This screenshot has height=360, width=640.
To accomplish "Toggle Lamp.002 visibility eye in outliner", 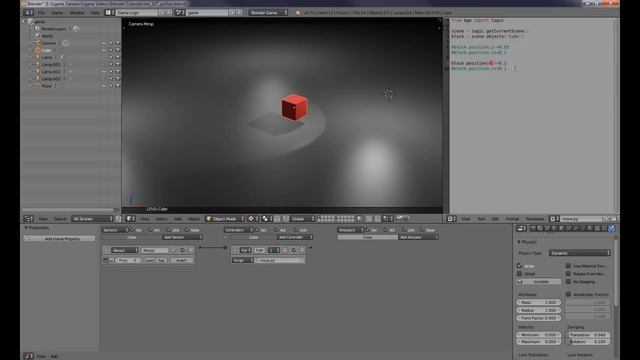I will coord(104,72).
